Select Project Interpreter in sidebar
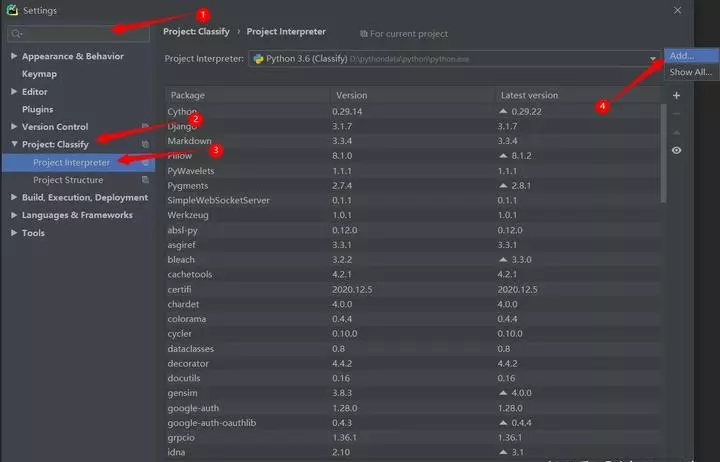 click(x=78, y=163)
